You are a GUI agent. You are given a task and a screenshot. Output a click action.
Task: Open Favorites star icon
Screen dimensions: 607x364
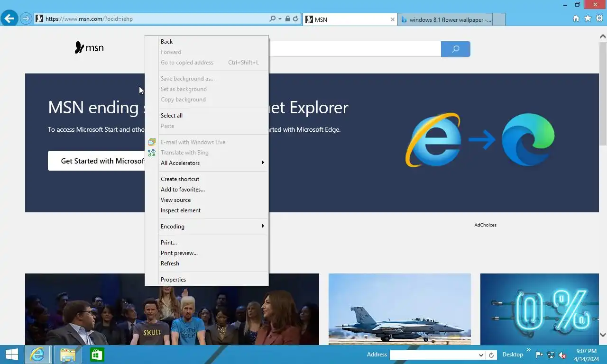[588, 18]
